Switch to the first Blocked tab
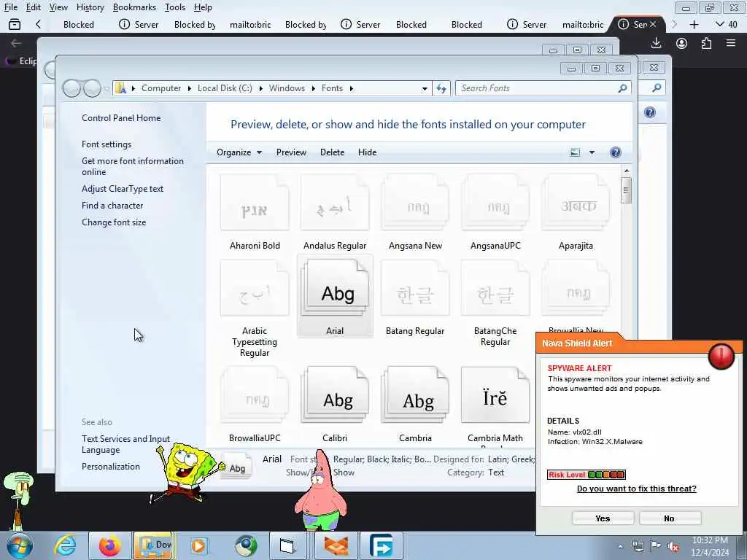This screenshot has width=747, height=560. click(x=79, y=24)
